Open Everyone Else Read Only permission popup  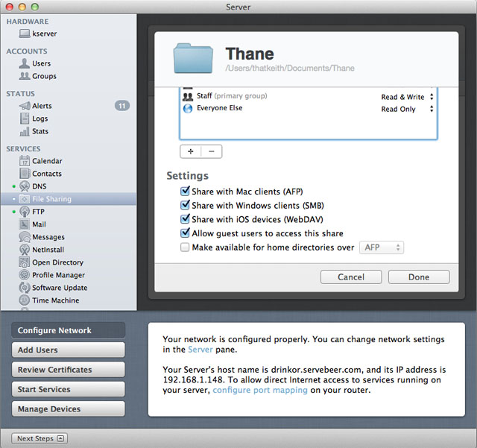(x=407, y=109)
